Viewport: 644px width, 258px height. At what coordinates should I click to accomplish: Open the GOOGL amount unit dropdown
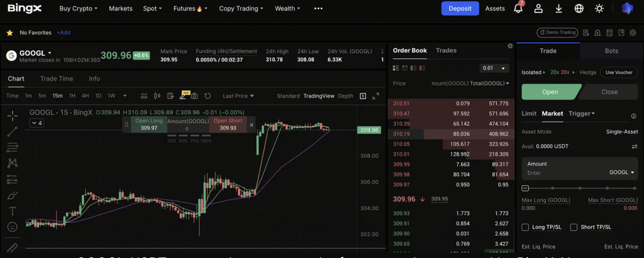click(622, 172)
